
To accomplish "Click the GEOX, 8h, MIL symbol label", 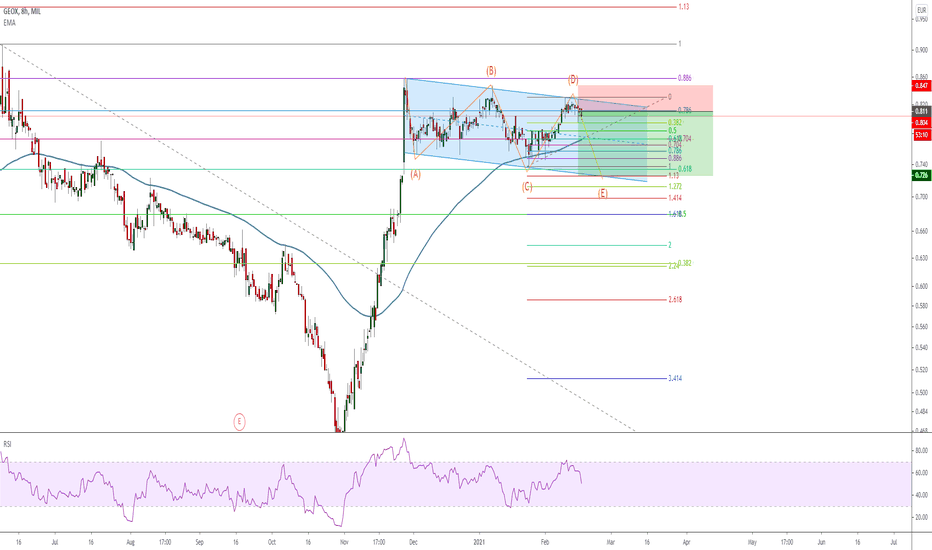I will [22, 11].
